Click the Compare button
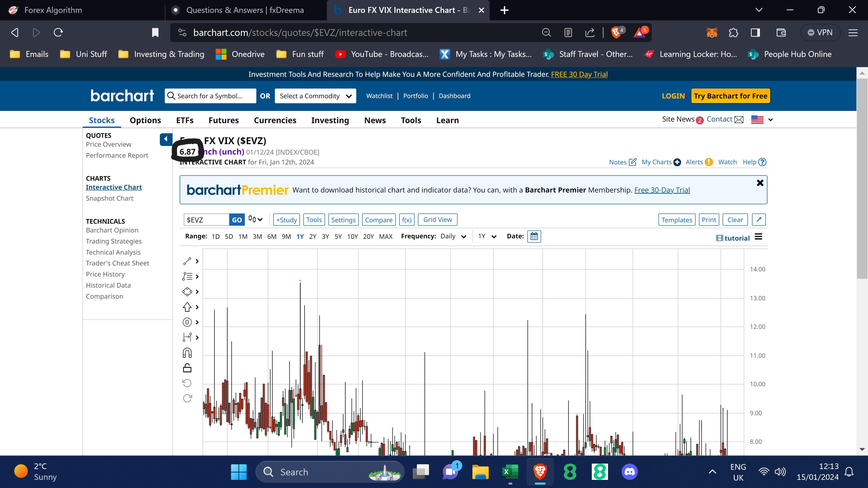868x488 pixels. click(379, 220)
